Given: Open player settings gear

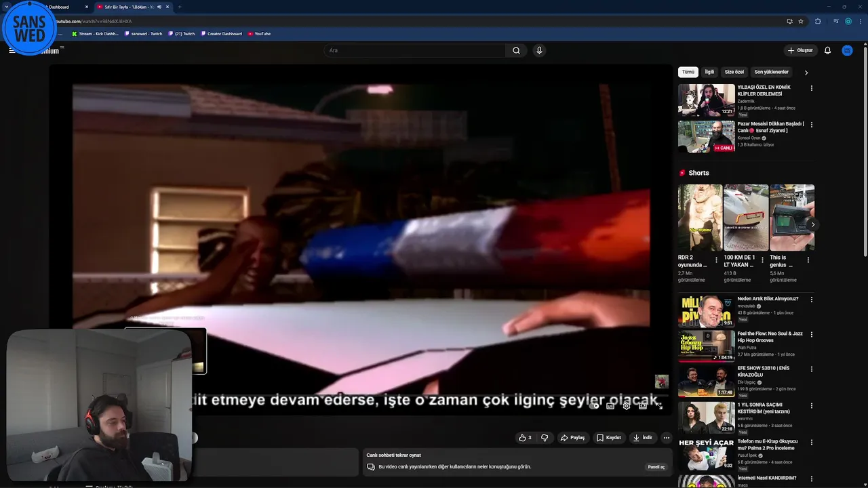Looking at the screenshot, I should (x=627, y=406).
